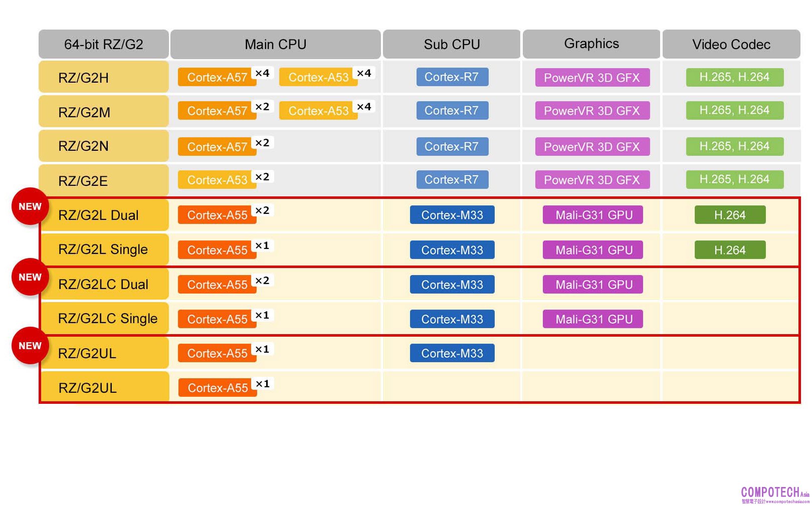
Task: Open the COMPOTECH Asia logo watermark
Action: [774, 494]
